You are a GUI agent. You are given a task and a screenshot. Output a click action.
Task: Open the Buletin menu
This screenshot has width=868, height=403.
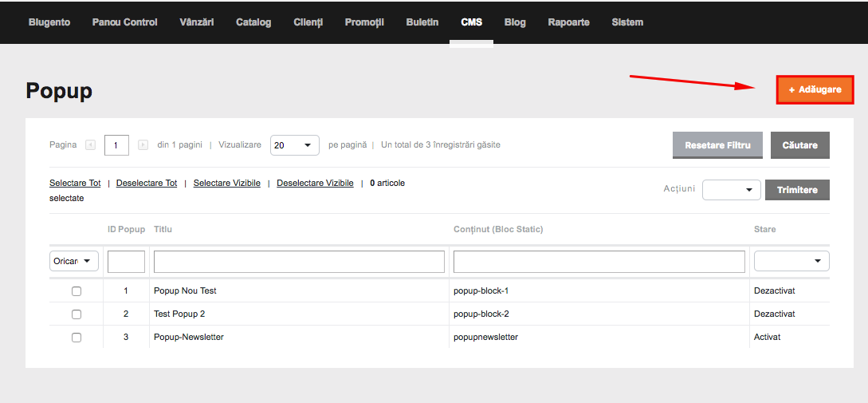pyautogui.click(x=422, y=22)
